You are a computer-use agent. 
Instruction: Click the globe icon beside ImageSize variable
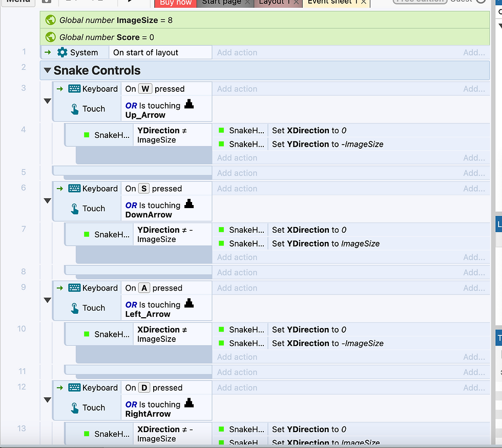(51, 20)
